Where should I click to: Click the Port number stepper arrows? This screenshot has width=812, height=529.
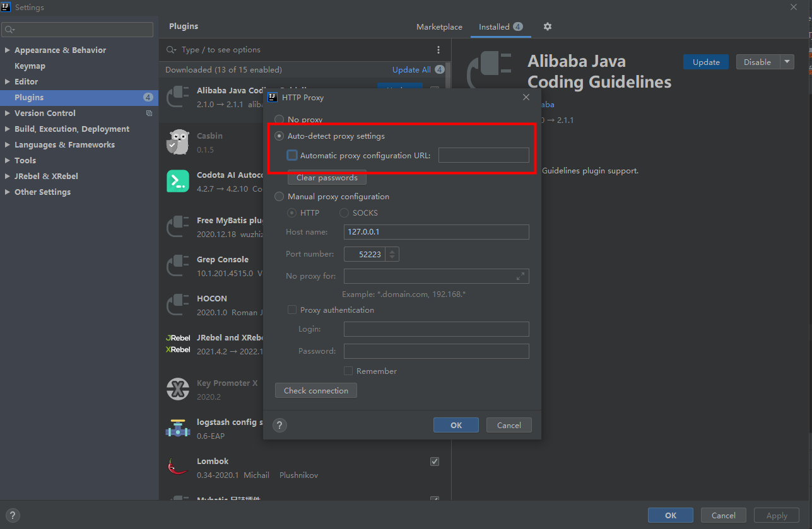tap(392, 254)
